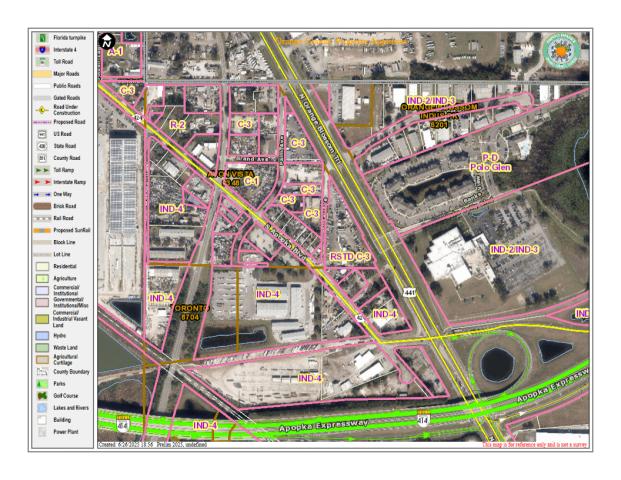
Task: Click the north arrow compass icon
Action: pos(107,41)
